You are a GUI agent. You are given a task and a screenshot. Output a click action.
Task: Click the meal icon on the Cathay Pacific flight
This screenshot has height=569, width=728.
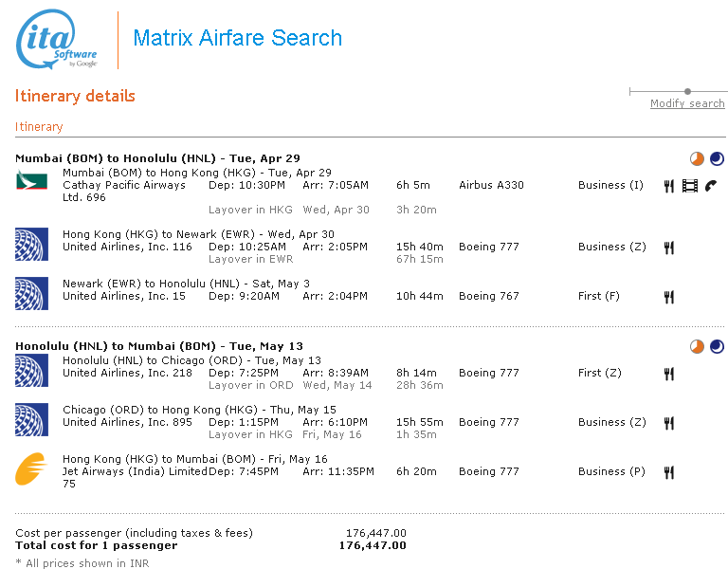pyautogui.click(x=668, y=186)
